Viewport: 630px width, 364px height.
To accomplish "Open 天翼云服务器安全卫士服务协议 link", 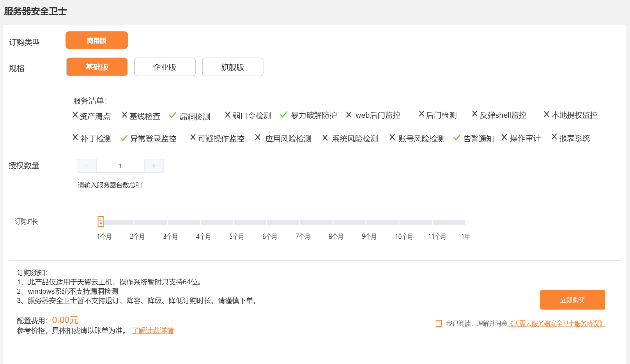I will tap(556, 323).
